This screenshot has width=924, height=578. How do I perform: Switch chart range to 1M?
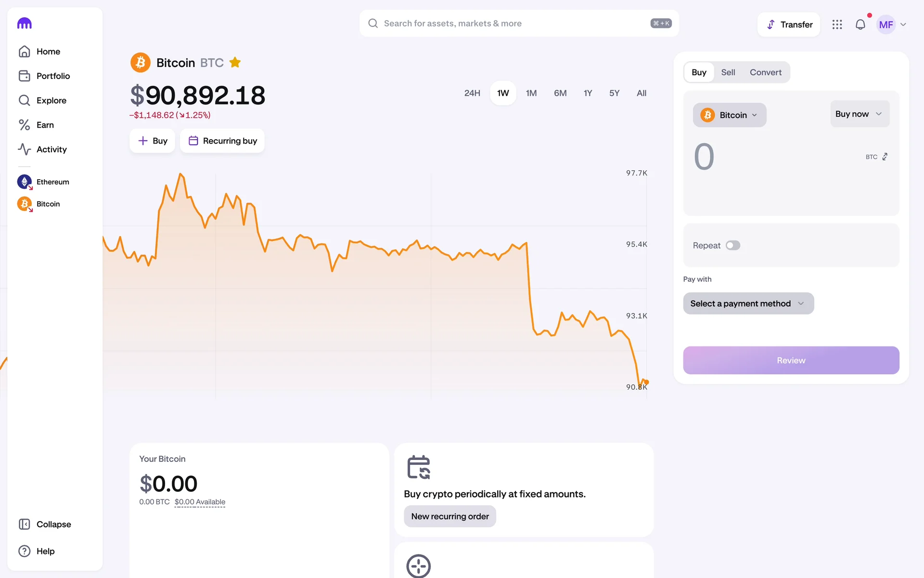click(x=531, y=93)
